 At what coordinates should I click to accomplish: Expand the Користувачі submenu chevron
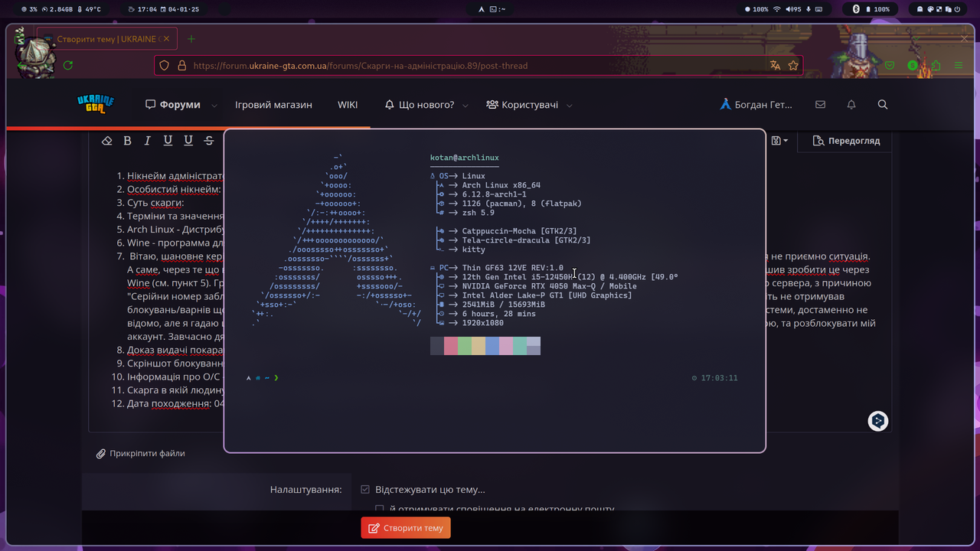(569, 106)
